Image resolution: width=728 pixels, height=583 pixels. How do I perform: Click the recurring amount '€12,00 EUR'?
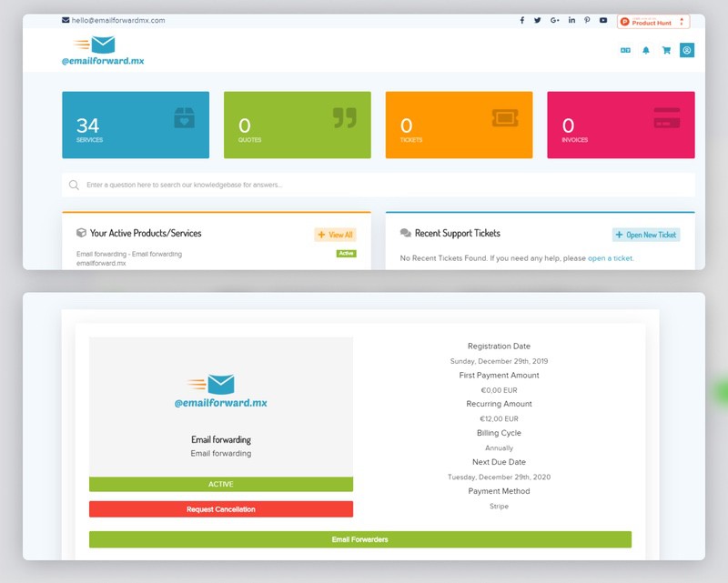499,418
